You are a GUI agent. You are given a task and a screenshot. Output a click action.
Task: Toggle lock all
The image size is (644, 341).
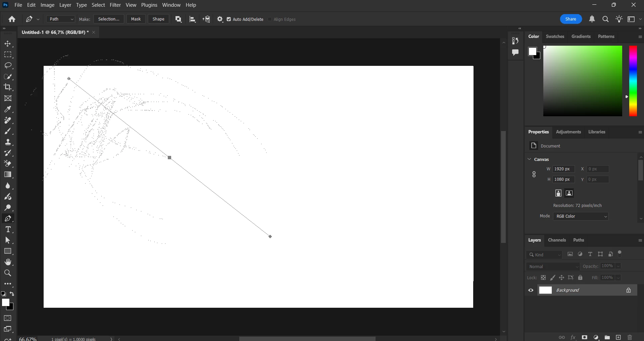coord(580,278)
